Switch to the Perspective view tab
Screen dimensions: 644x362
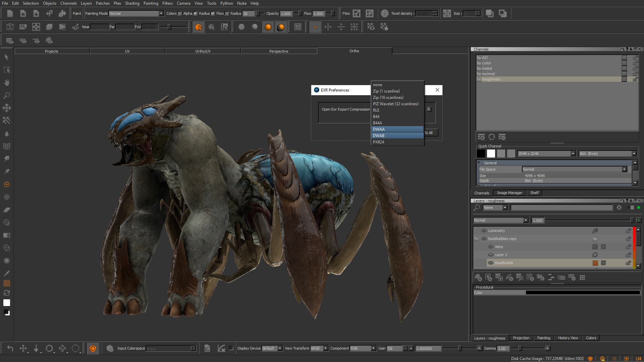279,51
